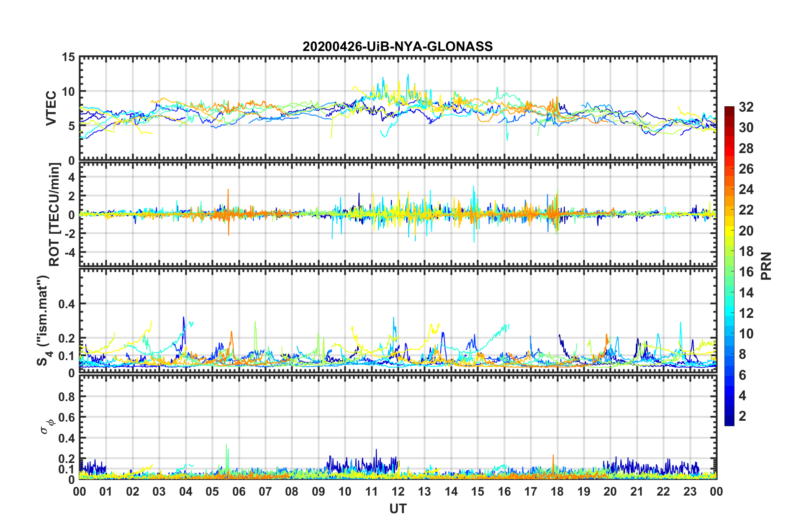Click the S4 y-axis tick 0.4
The image size is (796, 532).
67,304
